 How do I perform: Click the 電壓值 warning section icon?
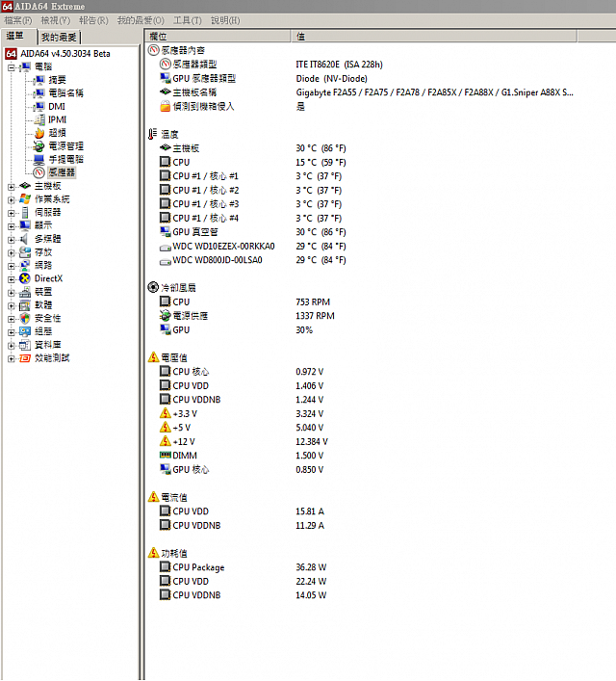pos(153,357)
